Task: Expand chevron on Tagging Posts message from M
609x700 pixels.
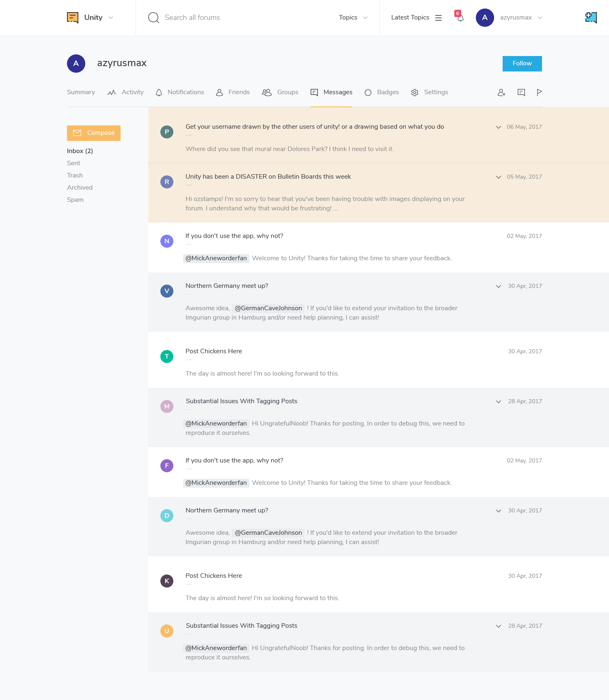Action: coord(499,402)
